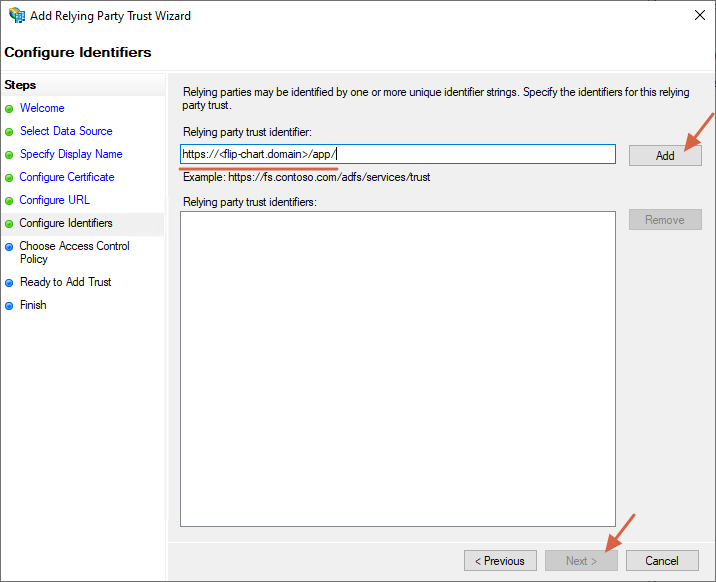Click the green bullet beside Configure Certificate

pyautogui.click(x=9, y=178)
